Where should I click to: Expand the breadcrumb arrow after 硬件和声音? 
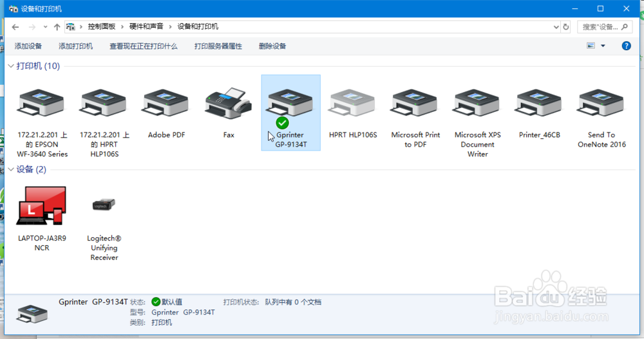coord(170,27)
